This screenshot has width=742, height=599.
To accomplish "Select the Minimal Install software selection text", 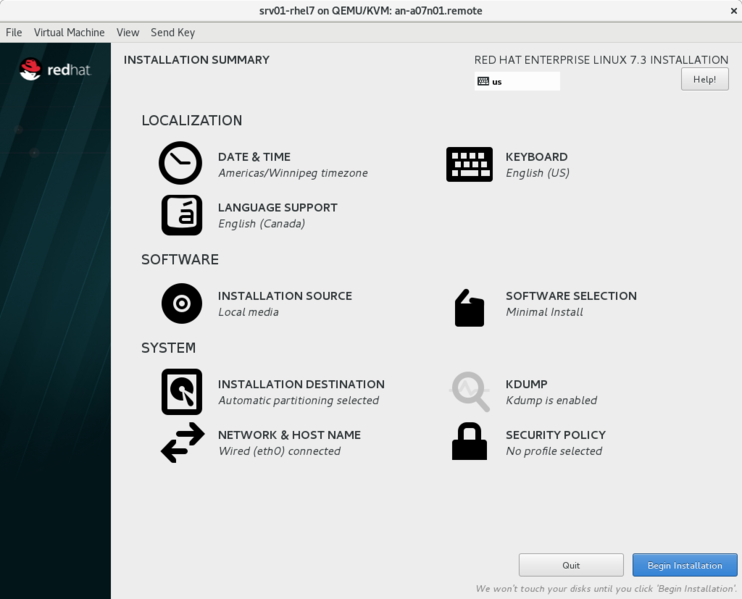I will pyautogui.click(x=544, y=312).
